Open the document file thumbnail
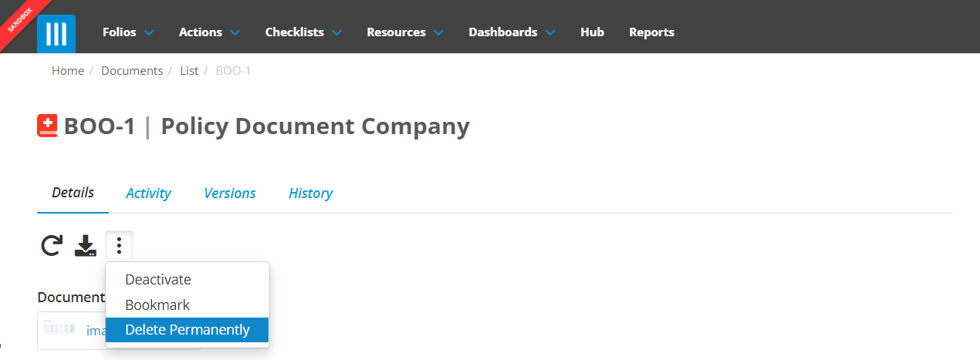 59,330
